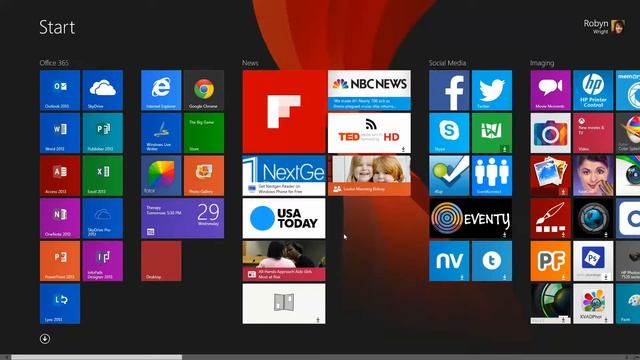Screen dimensions: 640x360
Task: Open Excel 2013 tile
Action: click(x=102, y=176)
